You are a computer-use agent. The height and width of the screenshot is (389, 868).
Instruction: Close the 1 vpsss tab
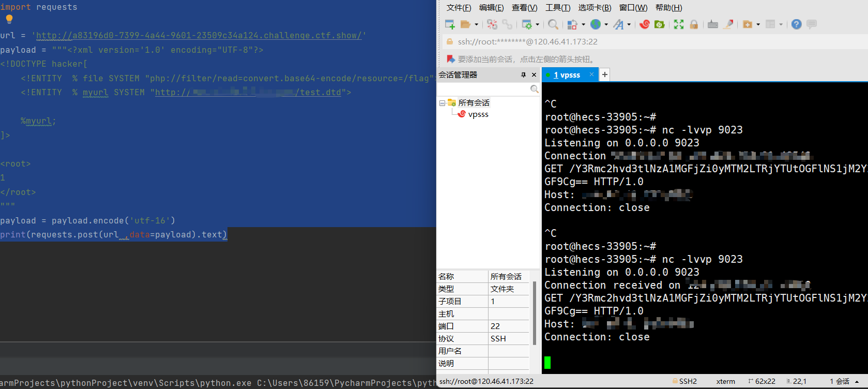592,74
